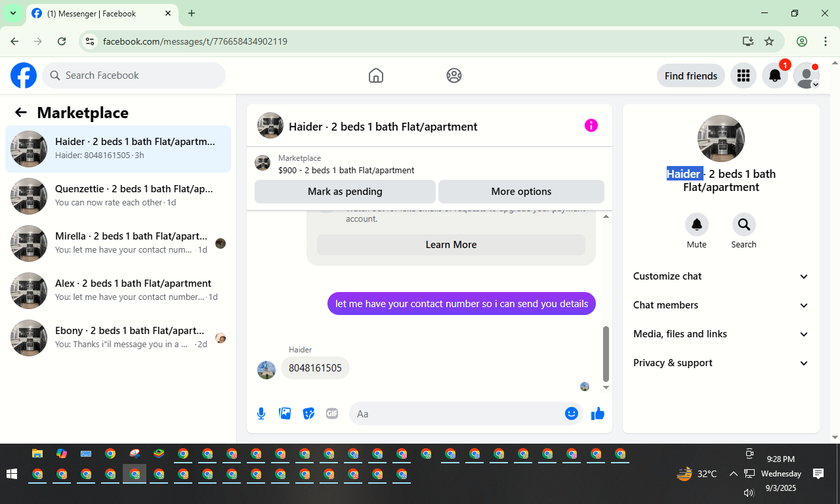Open the account profile menu avatar
Viewport: 840px width, 504px height.
[807, 75]
